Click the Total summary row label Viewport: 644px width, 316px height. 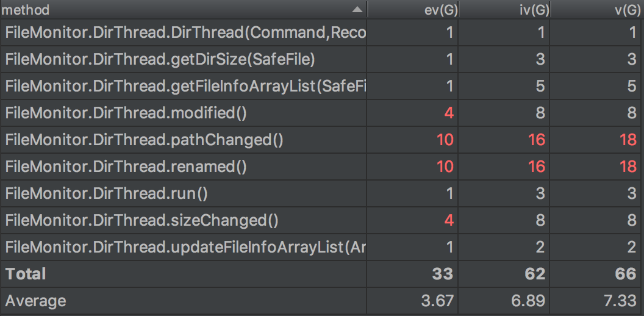26,274
